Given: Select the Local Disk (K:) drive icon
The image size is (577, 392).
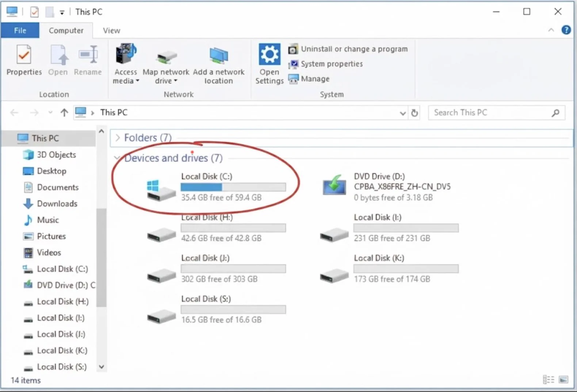Looking at the screenshot, I should (x=334, y=275).
